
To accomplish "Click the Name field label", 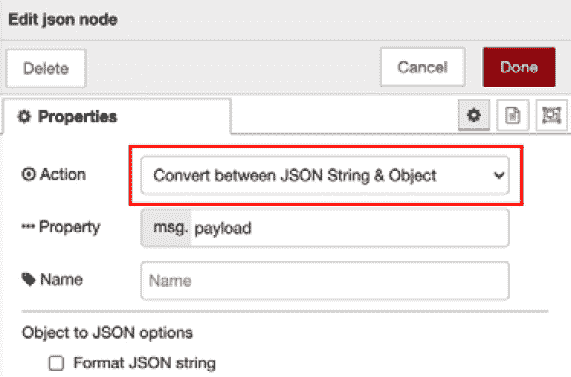I will coord(52,280).
